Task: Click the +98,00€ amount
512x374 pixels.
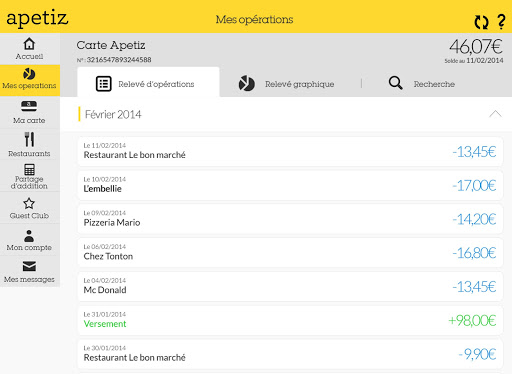Action: (x=472, y=320)
